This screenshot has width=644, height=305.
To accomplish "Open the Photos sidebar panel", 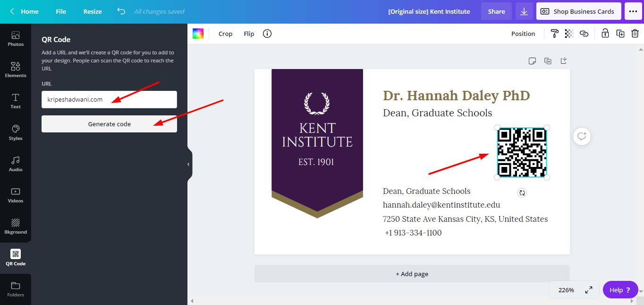I will point(16,39).
